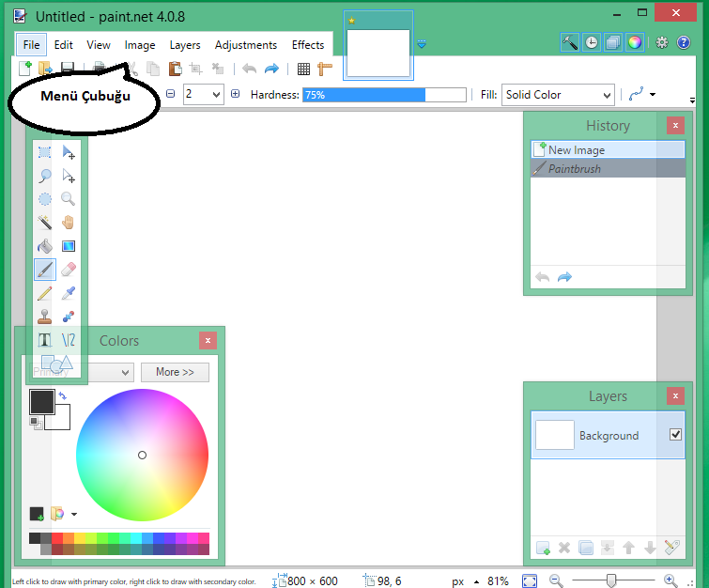Open the palette management dropdown arrow
Viewport: 709px width, 588px height.
click(74, 515)
